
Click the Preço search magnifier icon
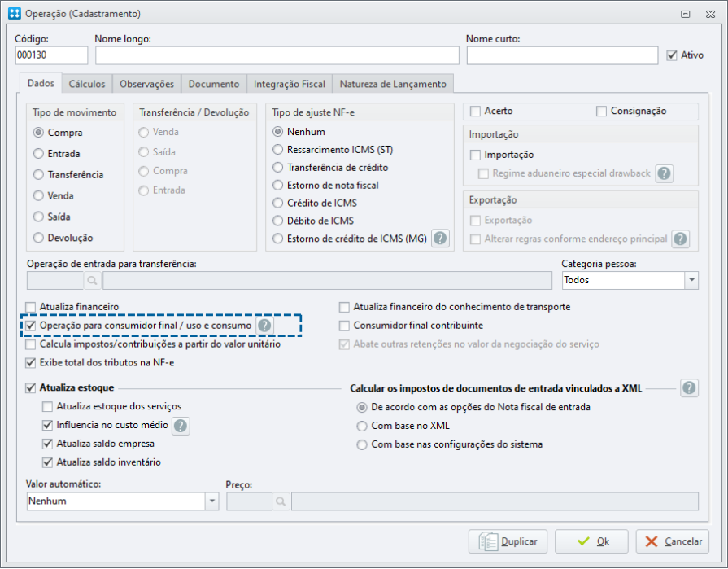(281, 501)
